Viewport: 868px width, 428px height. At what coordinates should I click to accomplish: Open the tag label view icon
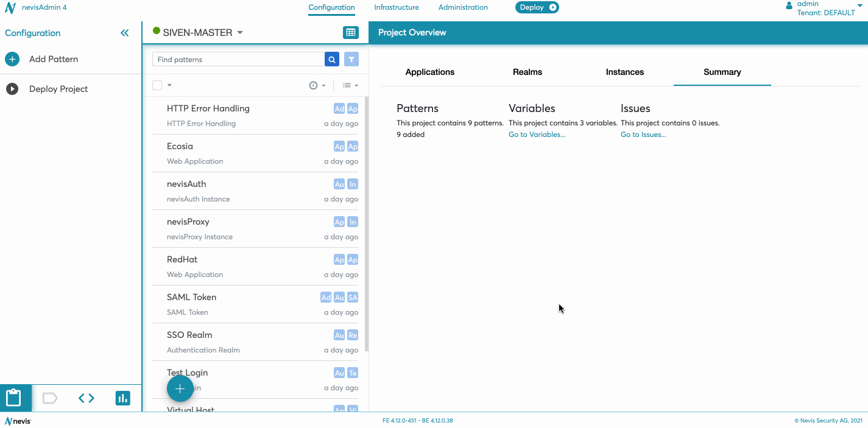pos(50,398)
